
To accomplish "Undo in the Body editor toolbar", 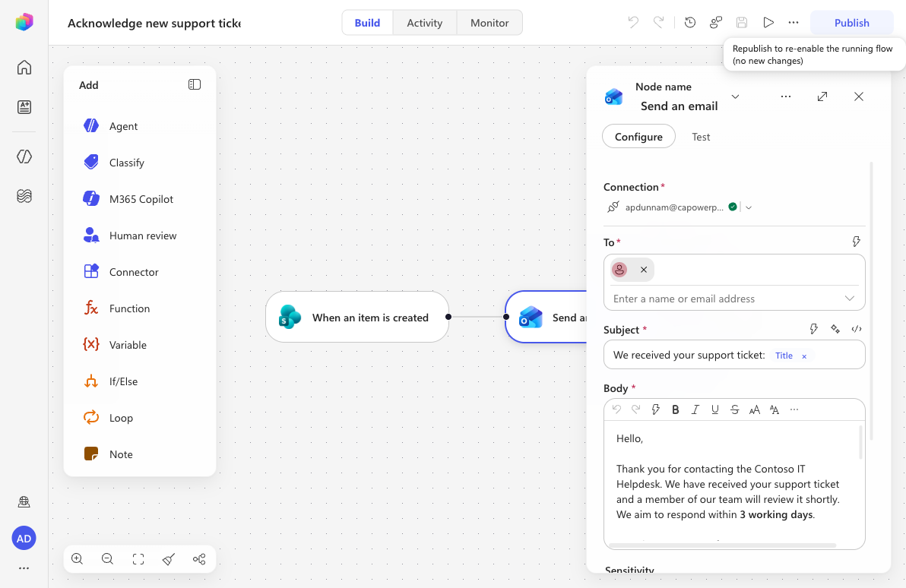I will coord(616,409).
